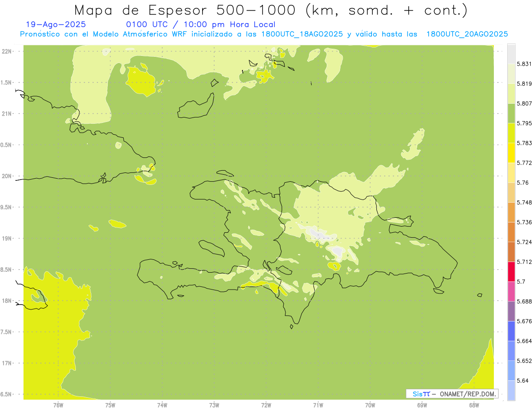Click the '69W' longitude axis label
The width and height of the screenshot is (532, 411).
pyautogui.click(x=422, y=405)
